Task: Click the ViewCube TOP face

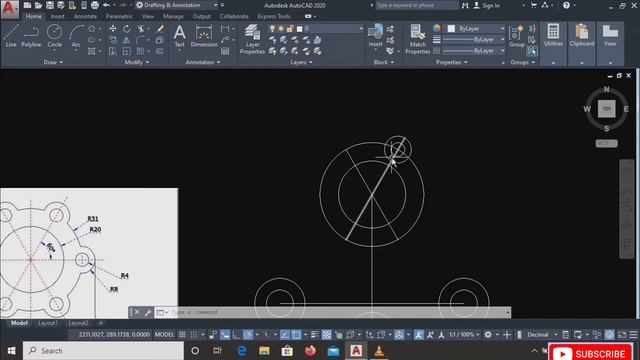Action: (x=607, y=109)
